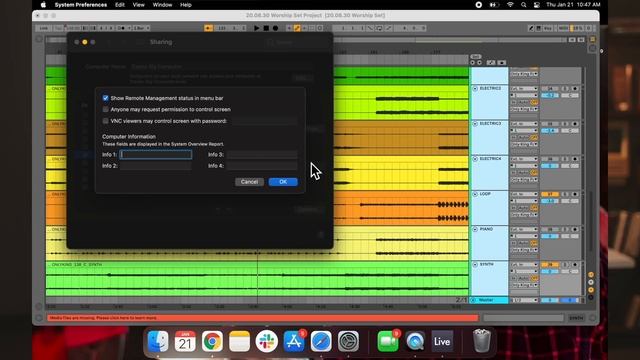640x360 pixels.
Task: Solo the ELECTRIC4 track
Action: [565, 159]
